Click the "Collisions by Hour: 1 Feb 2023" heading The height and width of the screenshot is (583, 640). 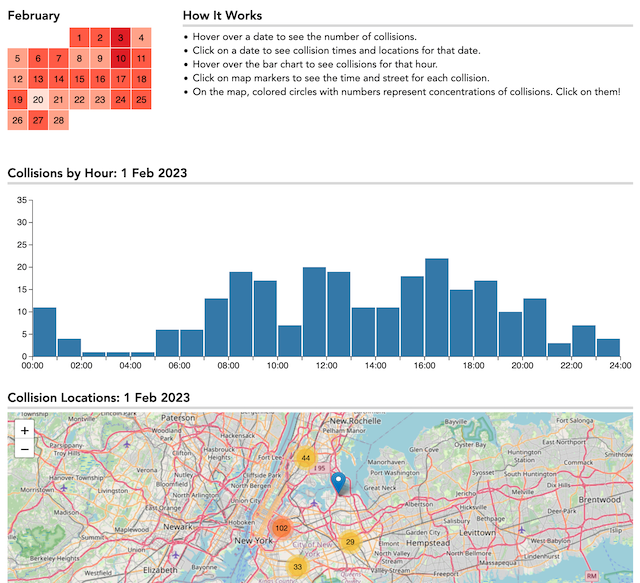97,173
